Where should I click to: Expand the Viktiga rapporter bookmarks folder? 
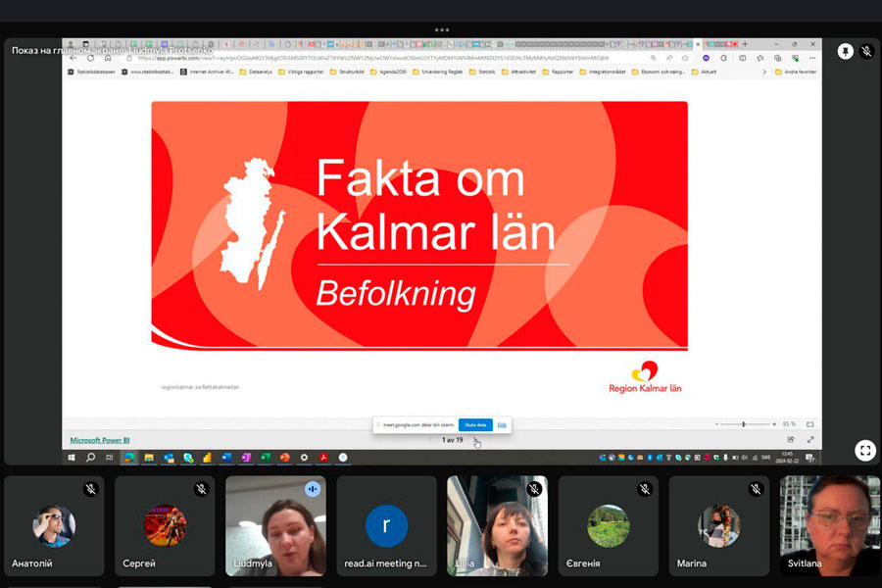pyautogui.click(x=301, y=72)
